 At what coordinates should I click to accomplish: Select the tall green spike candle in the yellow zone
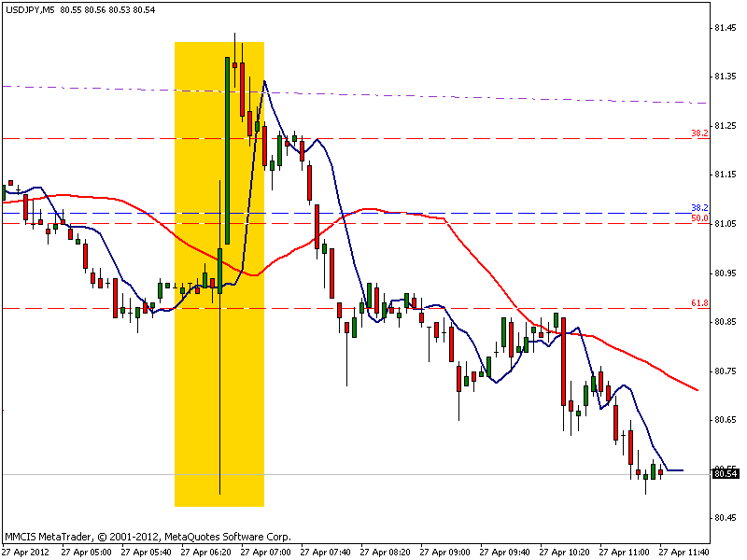(x=227, y=150)
